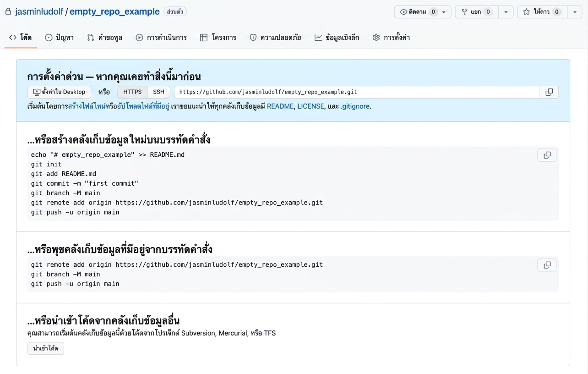Click the line 'git init'
The image size is (588, 374).
[46, 164]
